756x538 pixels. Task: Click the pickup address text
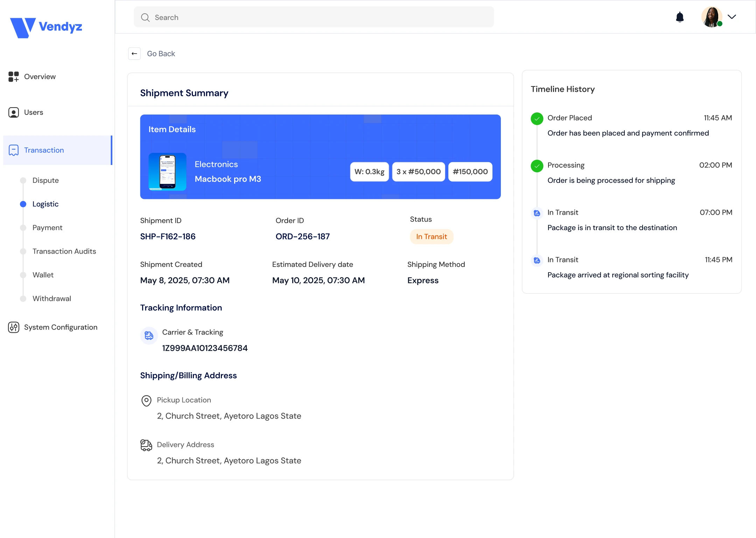(x=229, y=416)
